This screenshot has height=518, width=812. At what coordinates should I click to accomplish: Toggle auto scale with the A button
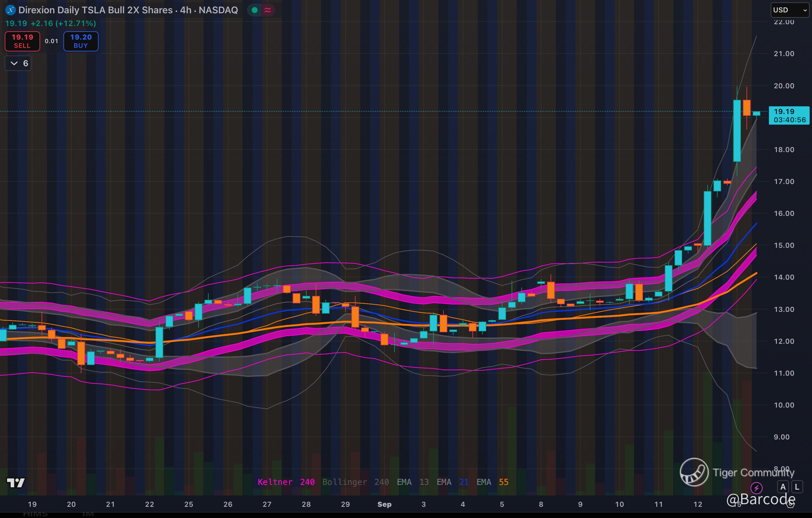coord(783,487)
